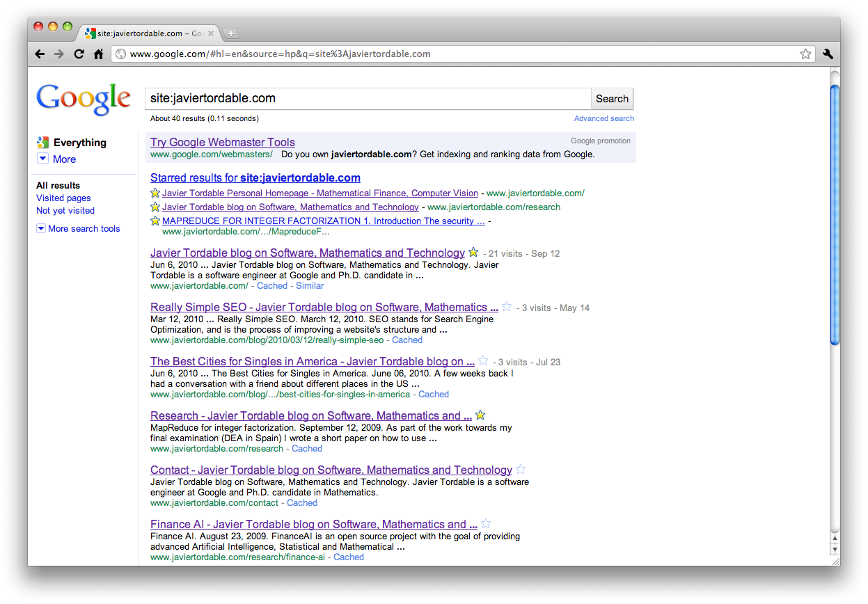Star the Contact result

pos(521,470)
